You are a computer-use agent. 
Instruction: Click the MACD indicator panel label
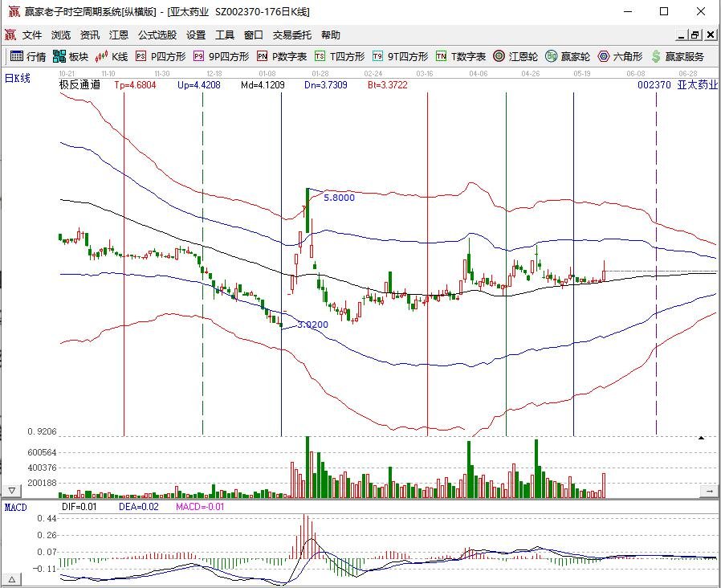(15, 508)
